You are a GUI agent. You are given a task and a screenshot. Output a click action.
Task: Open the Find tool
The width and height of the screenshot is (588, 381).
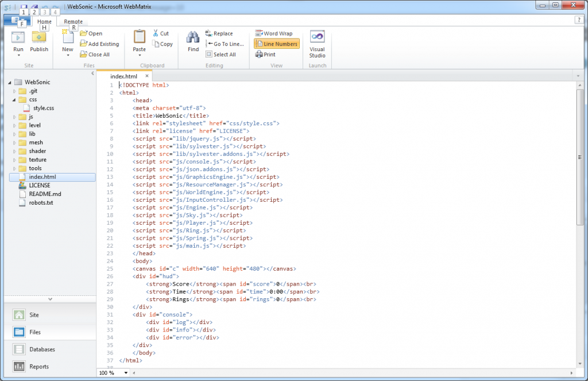click(x=193, y=41)
